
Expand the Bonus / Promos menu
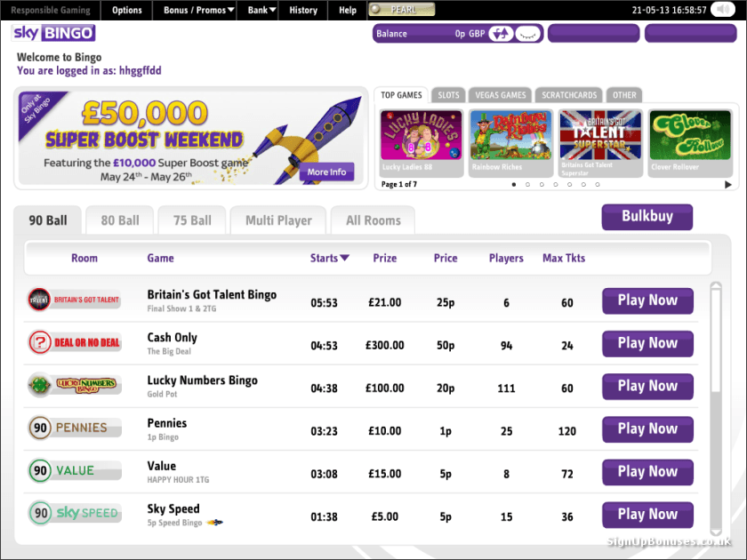(198, 10)
